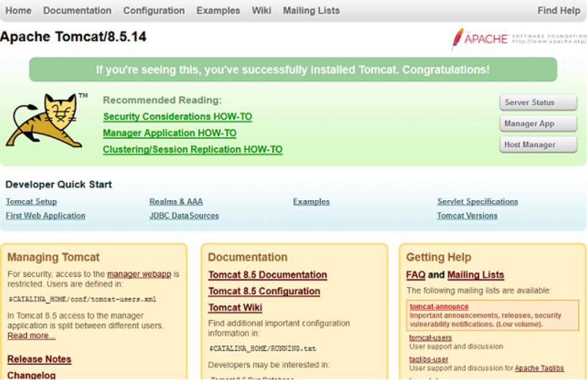This screenshot has height=380, width=588.
Task: Open Examples in the top navigation bar
Action: [x=218, y=10]
